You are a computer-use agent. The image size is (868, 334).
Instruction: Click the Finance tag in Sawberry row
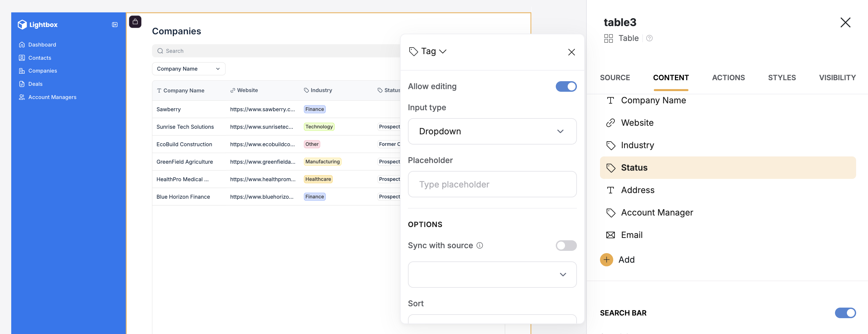315,109
